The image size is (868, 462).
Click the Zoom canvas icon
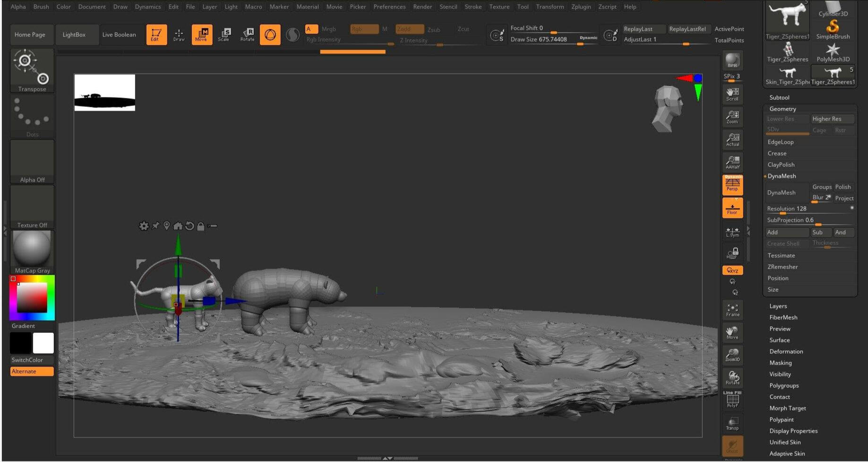click(732, 117)
